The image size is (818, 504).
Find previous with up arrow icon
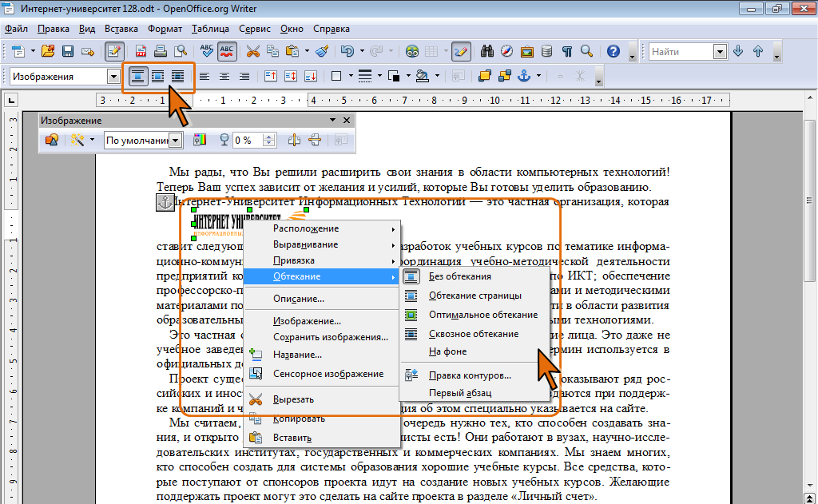tap(758, 51)
